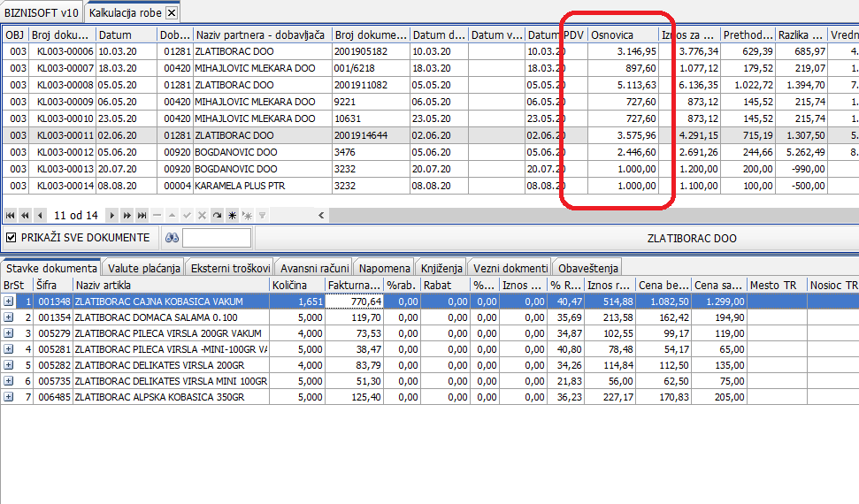Viewport: 859px width, 504px height.
Task: Click the go to bookmark icon
Action: coord(247,215)
